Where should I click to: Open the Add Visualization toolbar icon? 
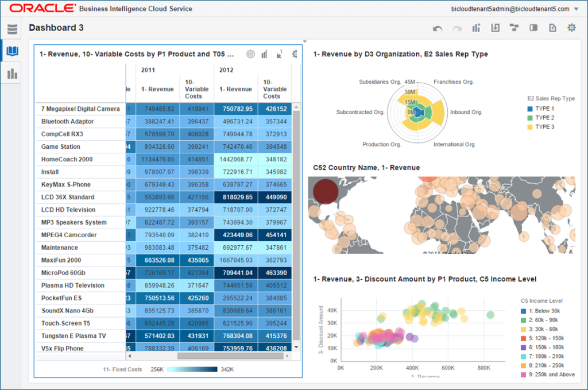point(475,27)
